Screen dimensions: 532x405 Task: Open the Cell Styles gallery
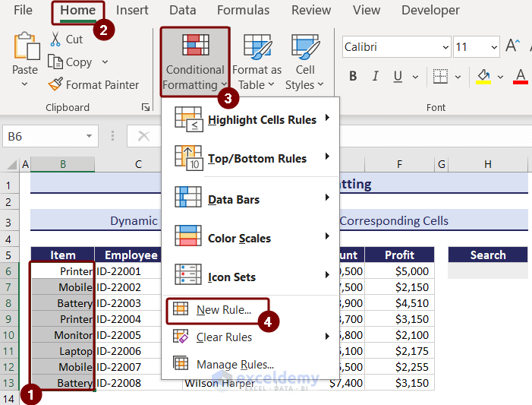click(304, 62)
